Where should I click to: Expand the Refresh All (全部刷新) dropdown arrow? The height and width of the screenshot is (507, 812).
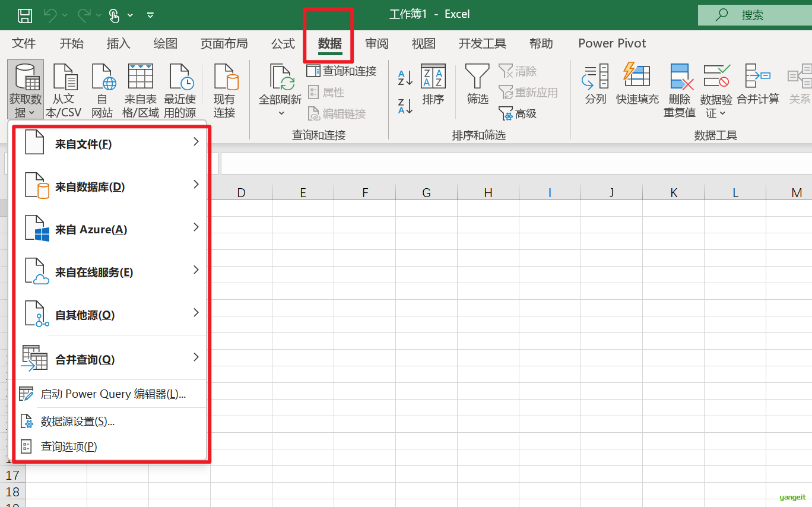tap(281, 113)
